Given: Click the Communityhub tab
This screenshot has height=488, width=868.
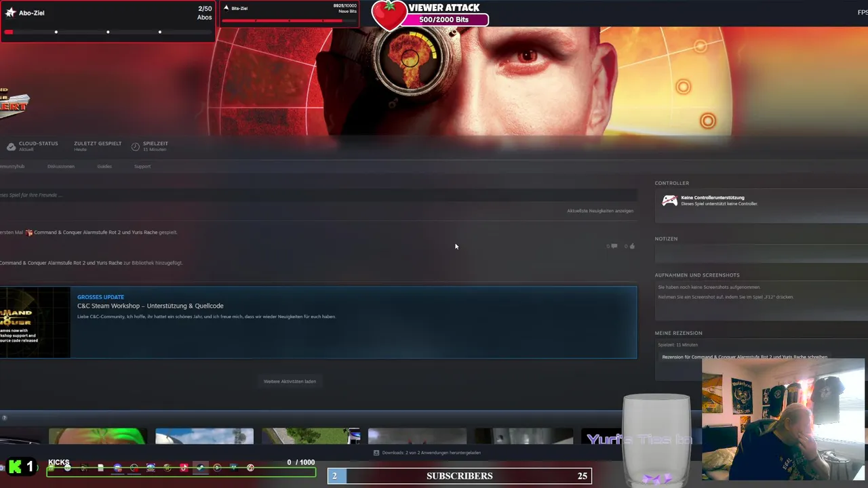Looking at the screenshot, I should [12, 166].
